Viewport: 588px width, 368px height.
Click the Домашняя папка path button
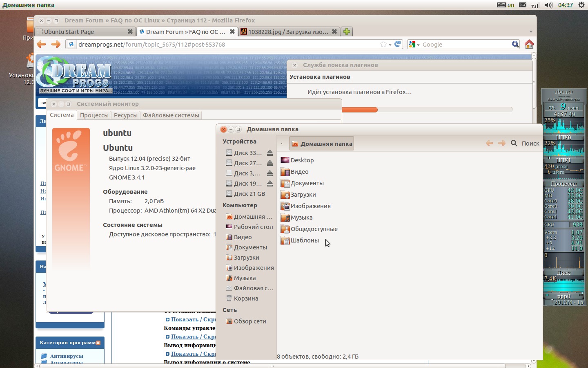click(321, 144)
